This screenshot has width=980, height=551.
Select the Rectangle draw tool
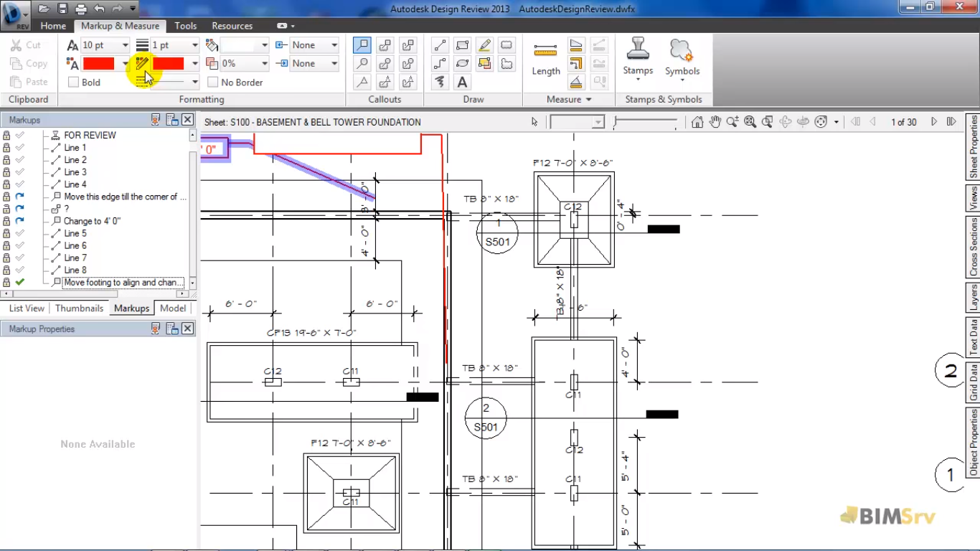[x=462, y=45]
